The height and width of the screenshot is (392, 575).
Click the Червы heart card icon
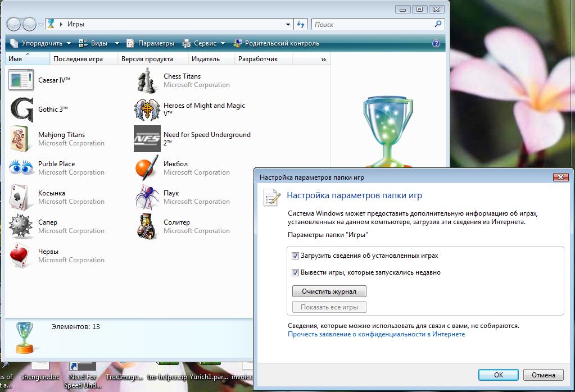pyautogui.click(x=20, y=256)
